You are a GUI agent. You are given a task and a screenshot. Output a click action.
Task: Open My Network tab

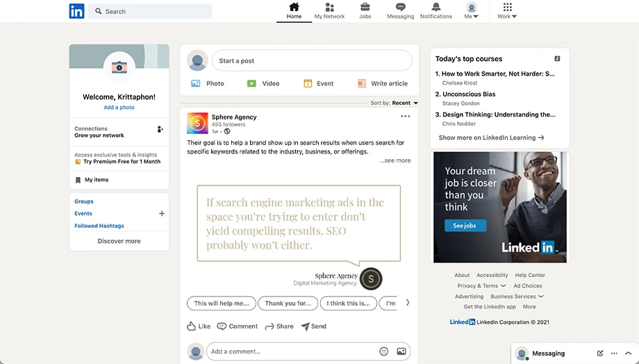coord(329,11)
